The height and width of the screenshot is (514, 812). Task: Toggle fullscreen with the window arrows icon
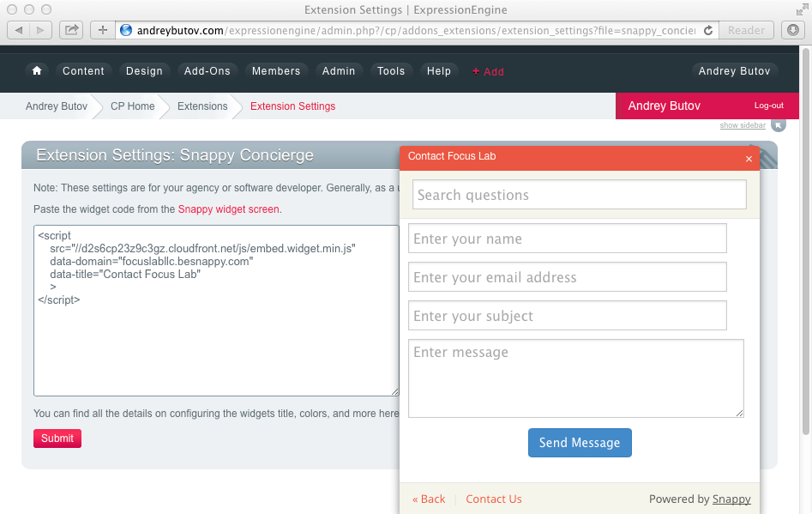click(x=802, y=9)
